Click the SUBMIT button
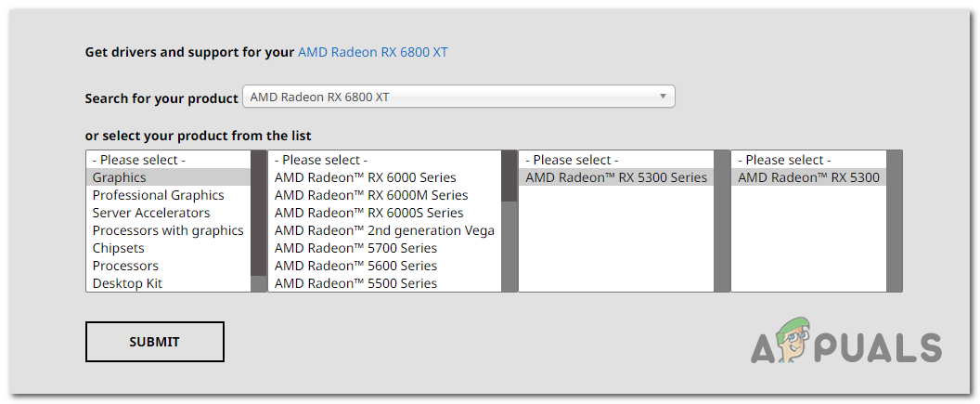The image size is (980, 404). click(154, 342)
